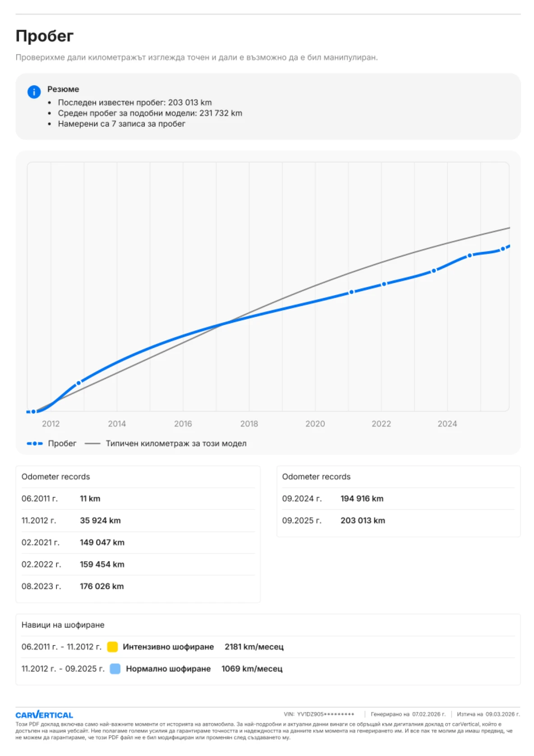Screen dimensions: 534x756
Task: Select the 35 924 km odometer record
Action: tap(100, 520)
